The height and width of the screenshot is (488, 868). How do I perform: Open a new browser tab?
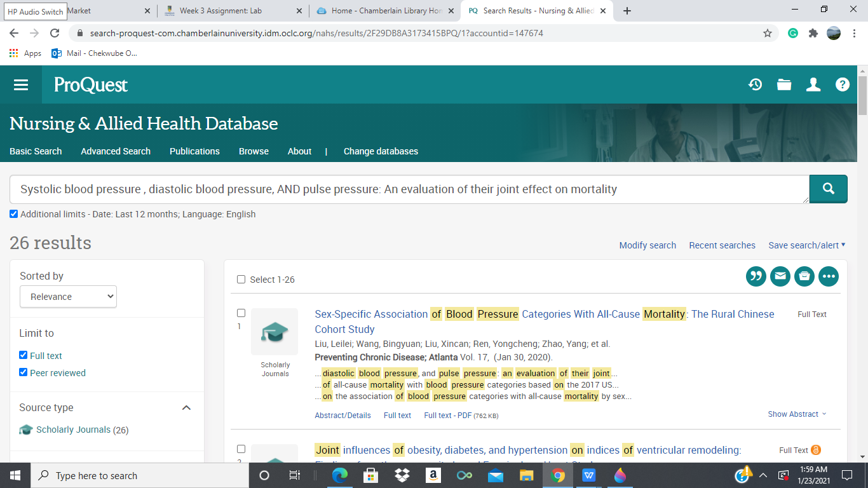pyautogui.click(x=627, y=11)
